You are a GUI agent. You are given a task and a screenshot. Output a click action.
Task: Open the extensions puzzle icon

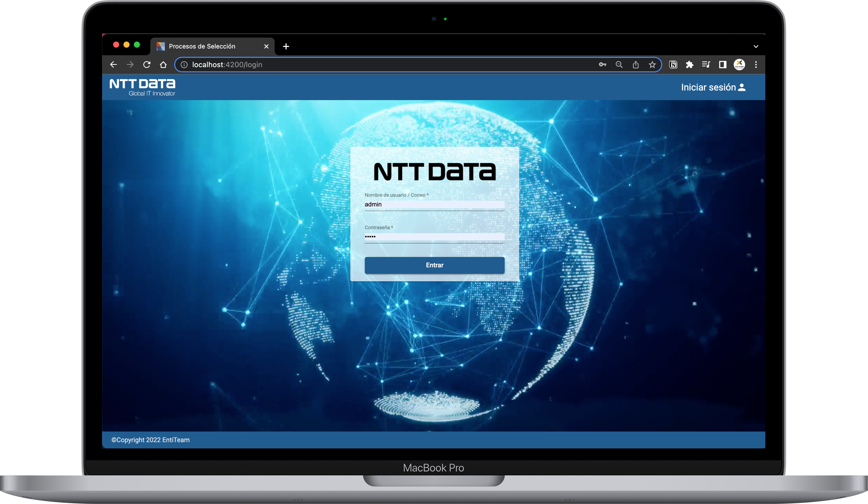tap(690, 64)
